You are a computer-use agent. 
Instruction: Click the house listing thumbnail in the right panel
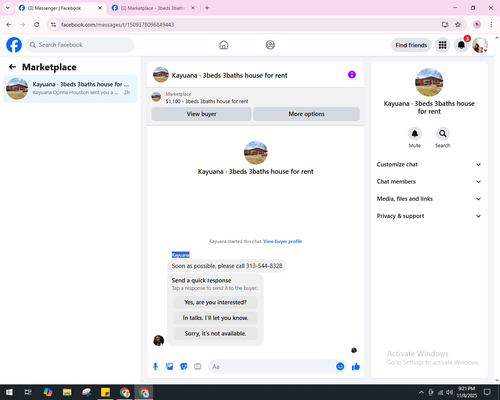click(429, 82)
